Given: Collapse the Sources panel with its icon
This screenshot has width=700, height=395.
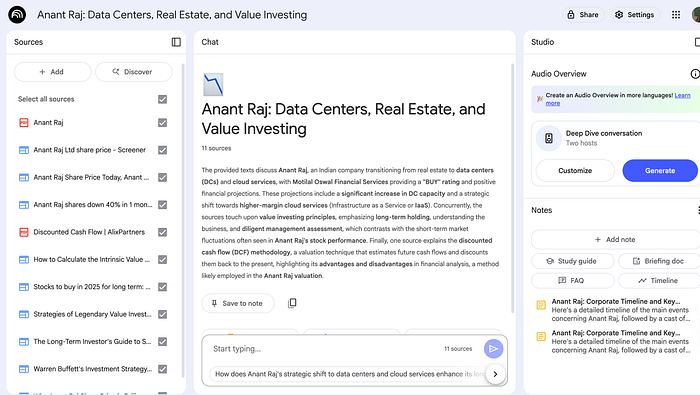Looking at the screenshot, I should point(176,42).
